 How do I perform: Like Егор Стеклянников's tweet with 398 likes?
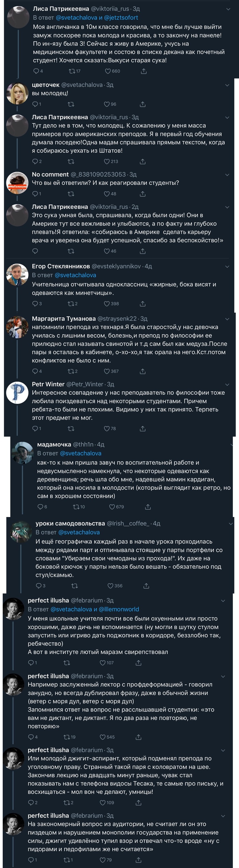pos(107,304)
